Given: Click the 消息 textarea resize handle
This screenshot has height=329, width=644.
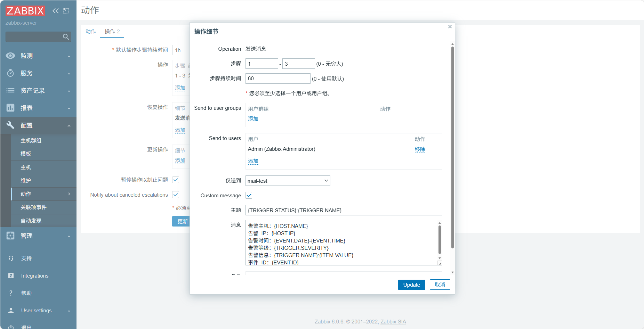Looking at the screenshot, I should [440, 263].
